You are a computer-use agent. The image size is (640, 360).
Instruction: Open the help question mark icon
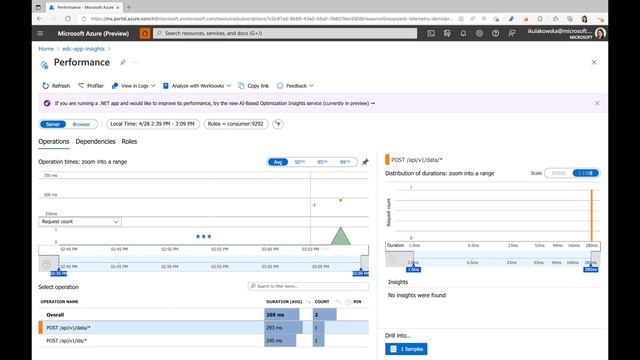point(496,33)
